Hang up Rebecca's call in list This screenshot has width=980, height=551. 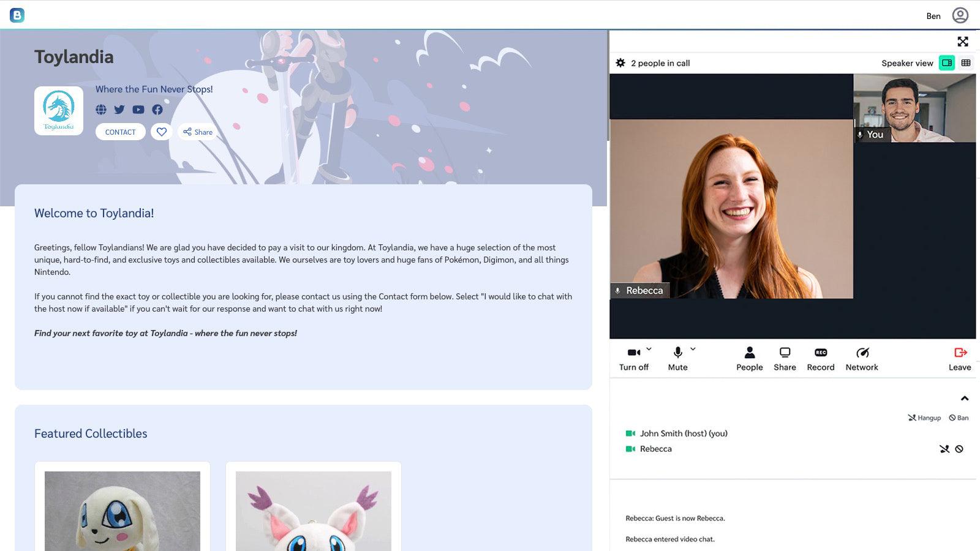tap(944, 449)
